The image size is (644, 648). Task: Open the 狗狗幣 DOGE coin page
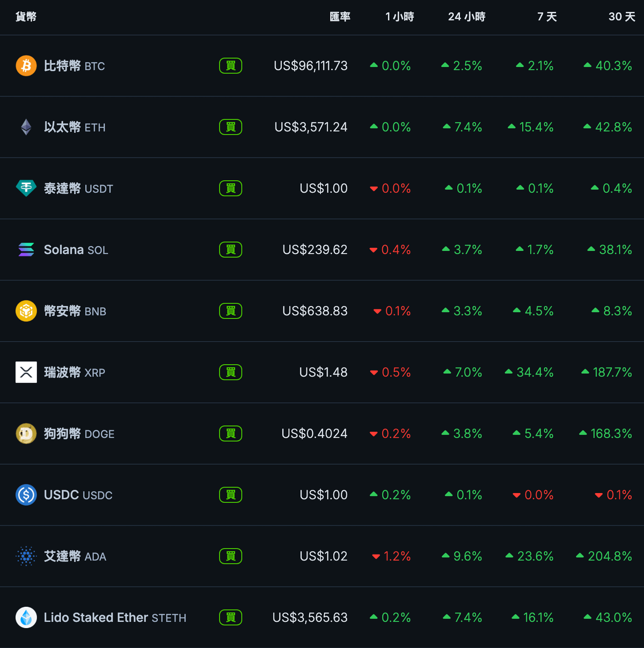click(x=79, y=433)
